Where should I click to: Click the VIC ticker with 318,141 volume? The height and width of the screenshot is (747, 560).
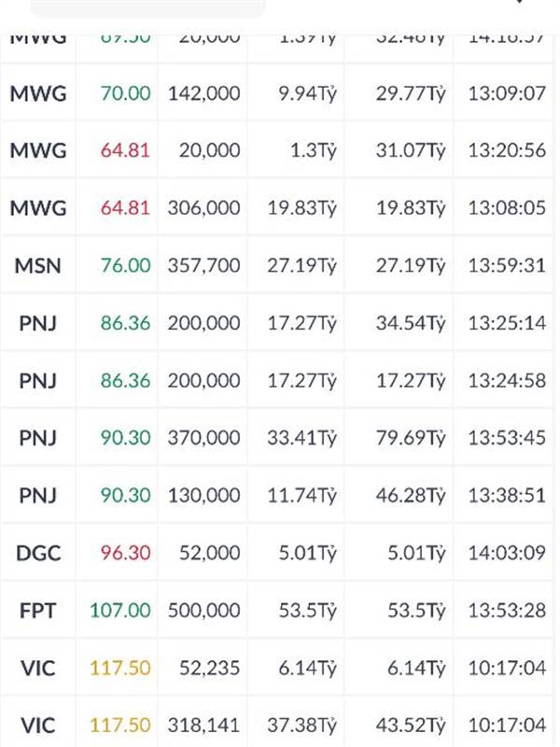tap(37, 726)
